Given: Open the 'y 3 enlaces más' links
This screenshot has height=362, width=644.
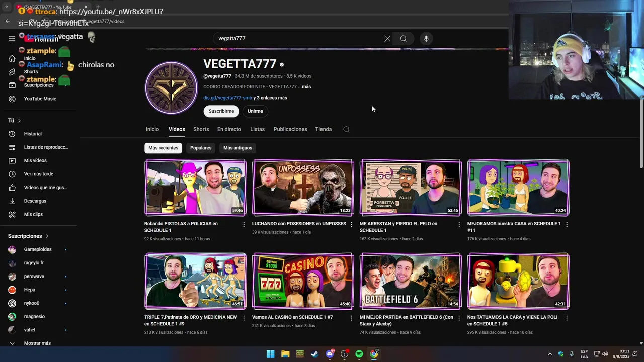Looking at the screenshot, I should coord(270,98).
